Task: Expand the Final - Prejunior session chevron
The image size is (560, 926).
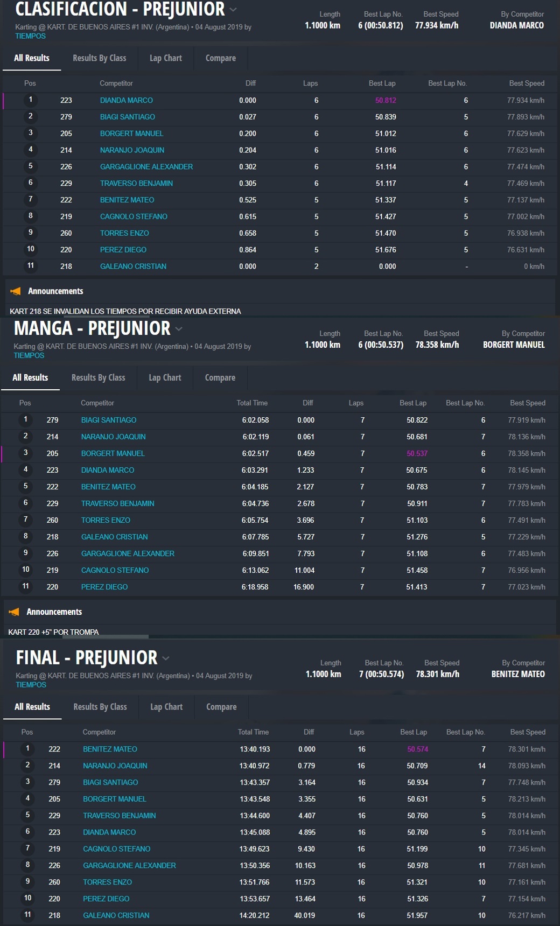Action: 166,658
